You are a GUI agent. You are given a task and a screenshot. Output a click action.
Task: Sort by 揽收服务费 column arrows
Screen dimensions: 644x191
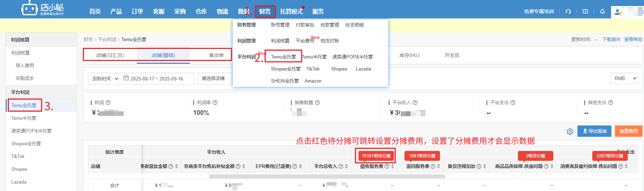coord(392,166)
